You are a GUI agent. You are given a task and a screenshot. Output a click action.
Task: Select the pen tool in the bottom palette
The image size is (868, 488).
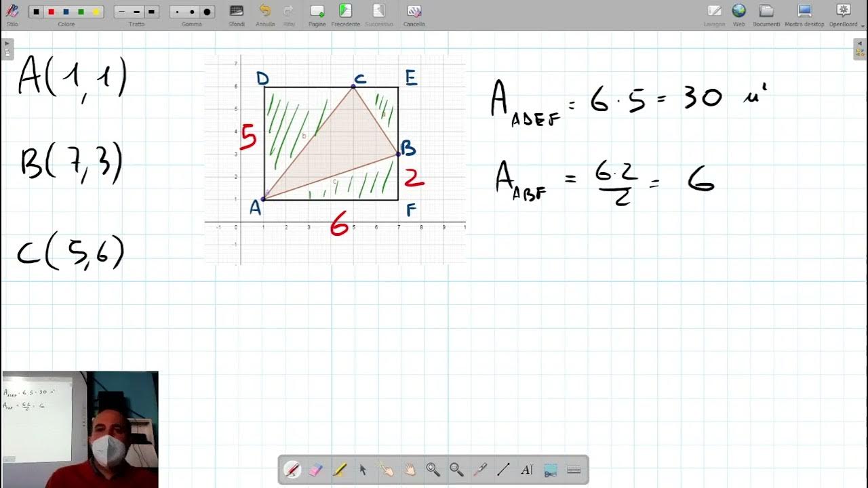pos(292,469)
